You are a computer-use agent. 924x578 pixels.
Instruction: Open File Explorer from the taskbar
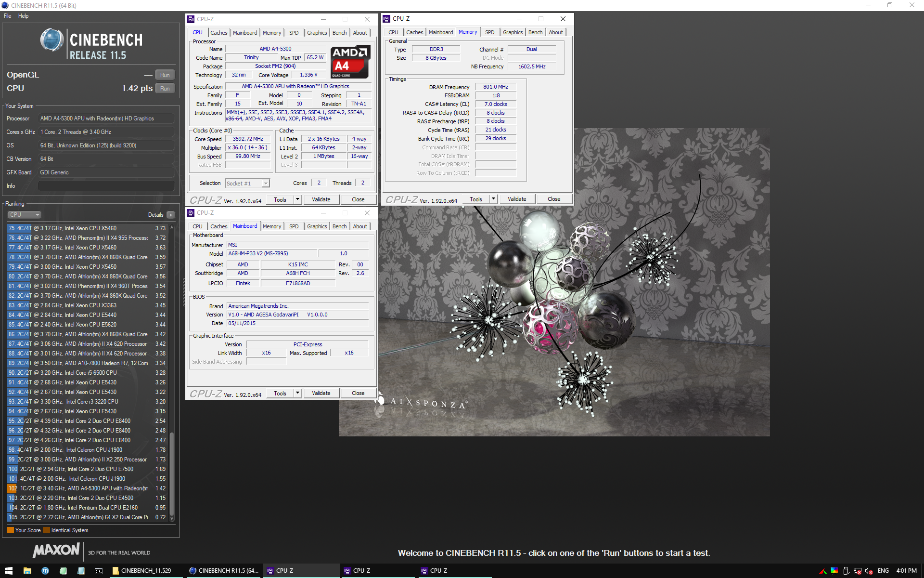[x=27, y=571]
